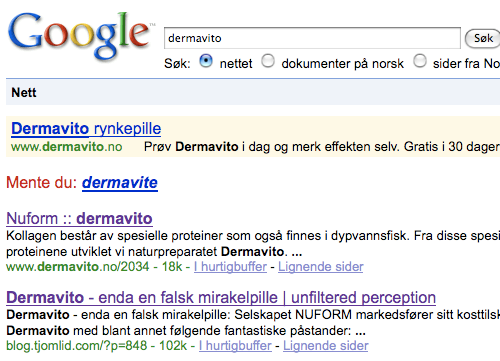Click the www.dermavito.no/2034 URL text
500x361 pixels.
(78, 267)
